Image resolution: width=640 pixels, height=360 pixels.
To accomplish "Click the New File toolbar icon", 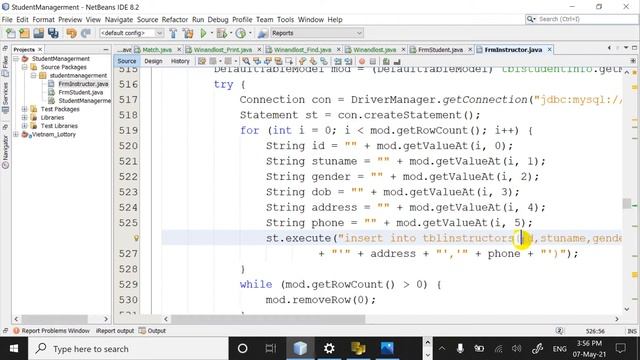I will coord(11,33).
